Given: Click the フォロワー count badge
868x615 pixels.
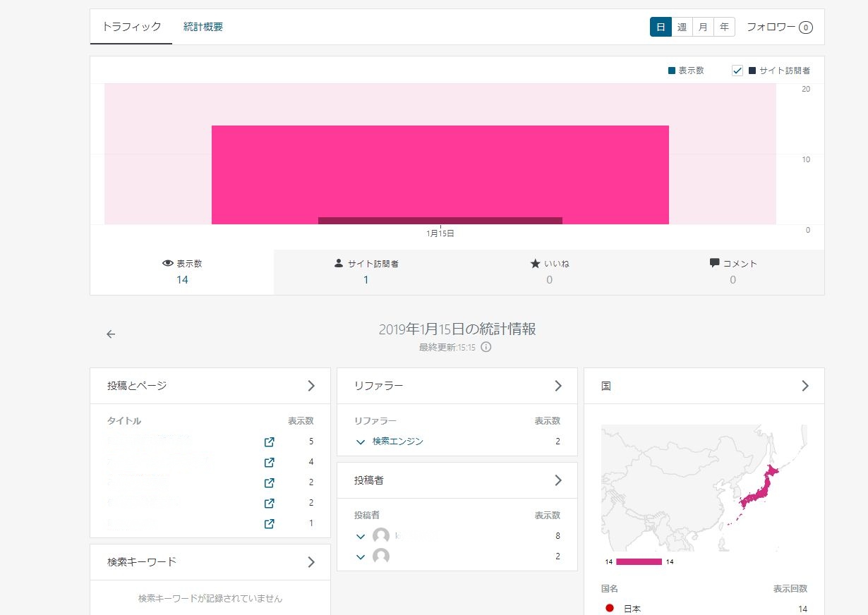Looking at the screenshot, I should pyautogui.click(x=806, y=28).
